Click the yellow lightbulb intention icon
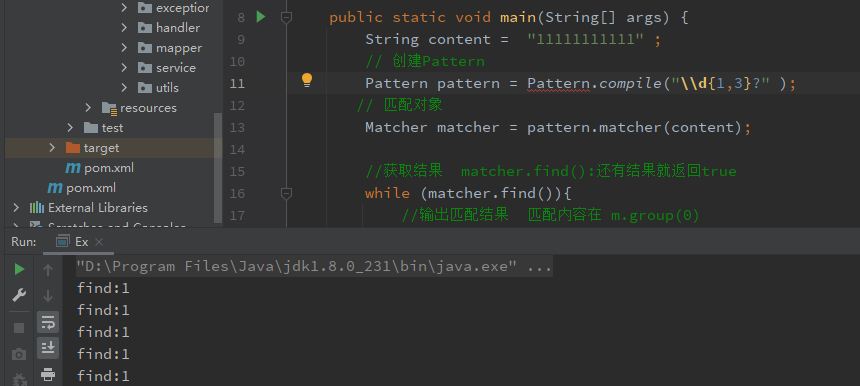This screenshot has height=386, width=860. [307, 81]
